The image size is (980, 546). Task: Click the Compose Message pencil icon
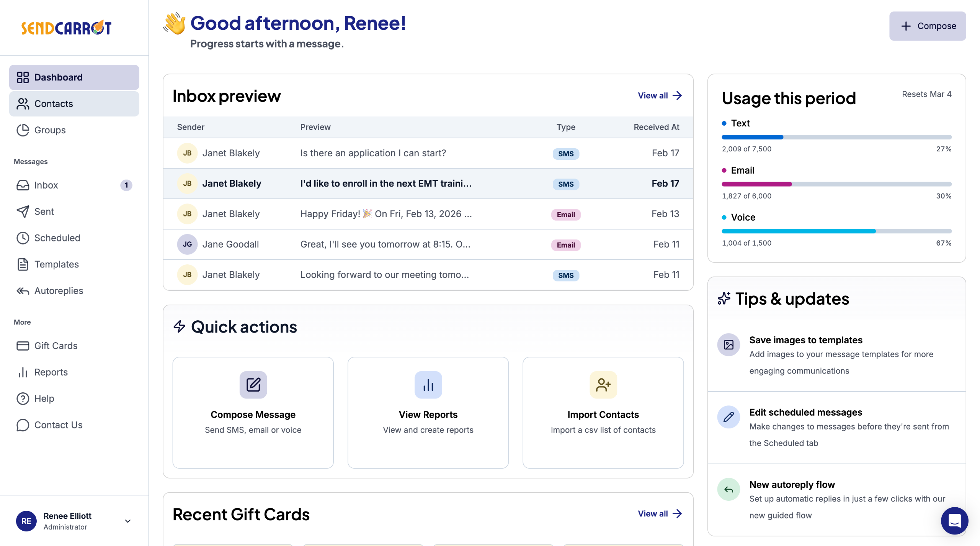pyautogui.click(x=253, y=384)
